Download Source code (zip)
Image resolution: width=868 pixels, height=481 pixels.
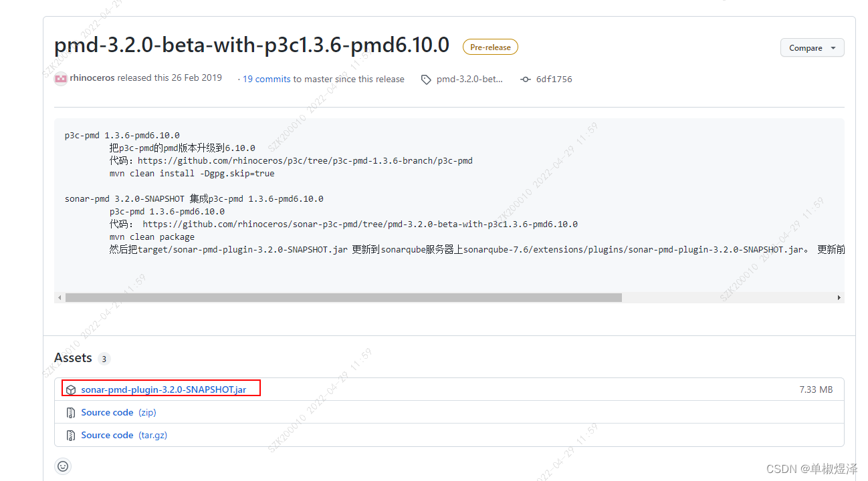[x=118, y=412]
